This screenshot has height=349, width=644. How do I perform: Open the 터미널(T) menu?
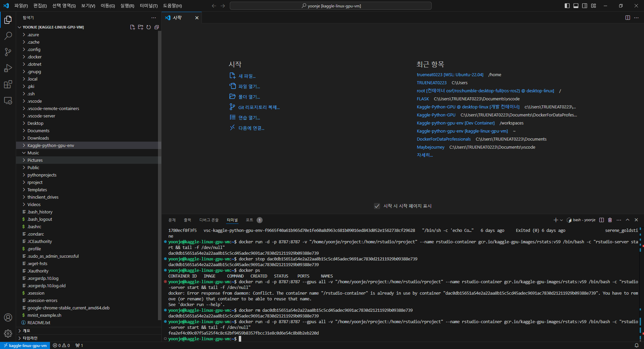click(149, 6)
